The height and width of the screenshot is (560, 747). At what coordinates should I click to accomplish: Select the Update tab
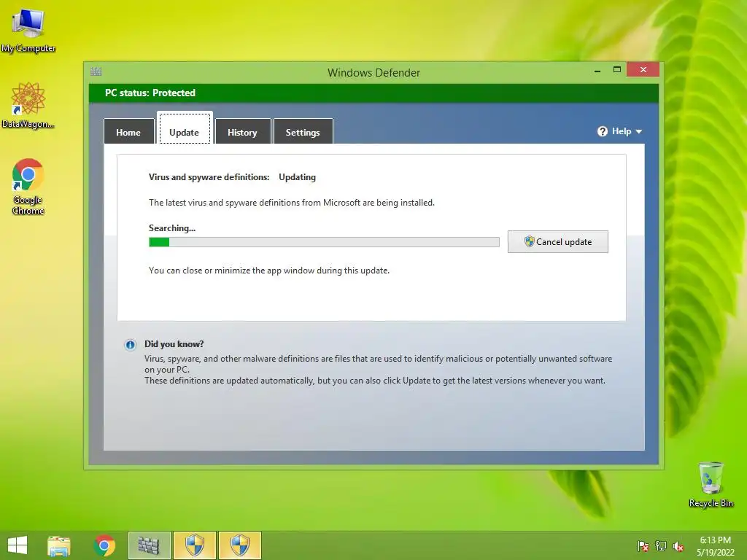point(185,128)
